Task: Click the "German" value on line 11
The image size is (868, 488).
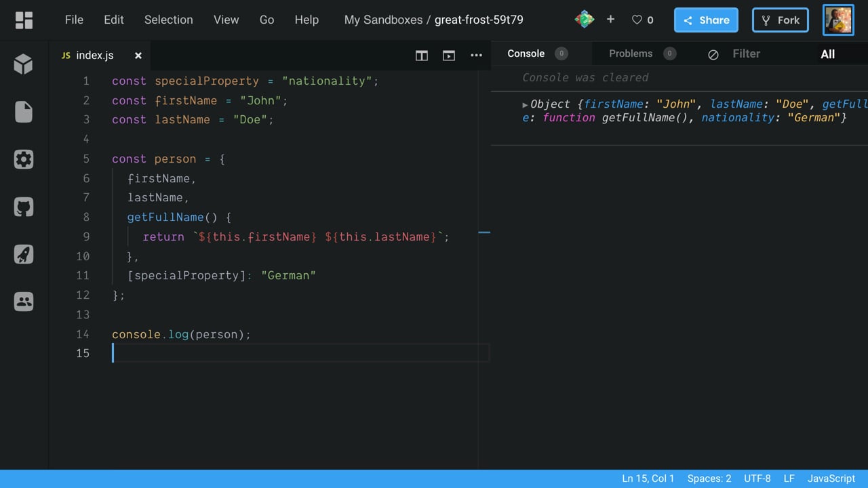Action: click(288, 275)
